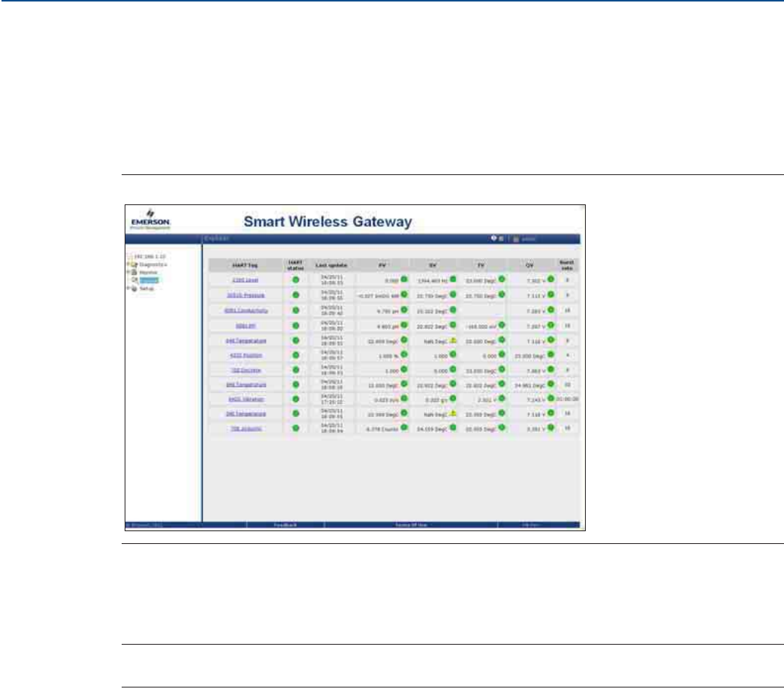The width and height of the screenshot is (784, 692).
Task: Click the Explorer page heading in blue bar
Action: tap(216, 239)
